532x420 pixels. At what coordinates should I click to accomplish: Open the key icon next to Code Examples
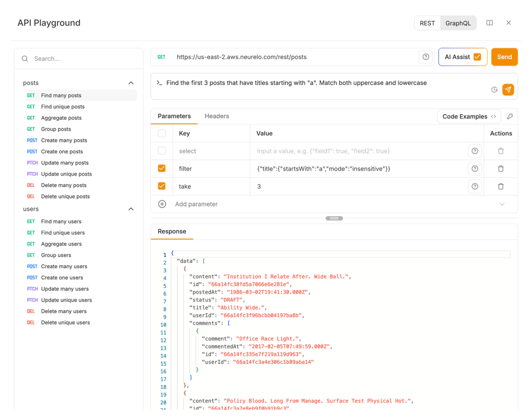tap(510, 116)
